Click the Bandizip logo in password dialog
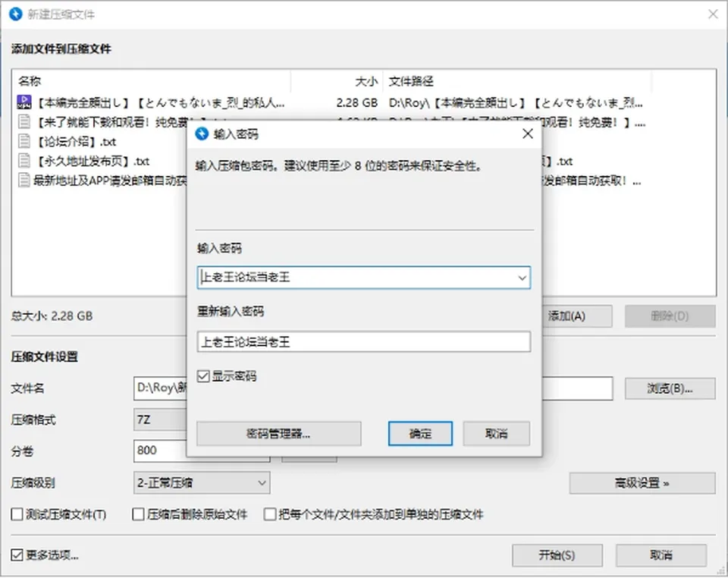 [202, 134]
